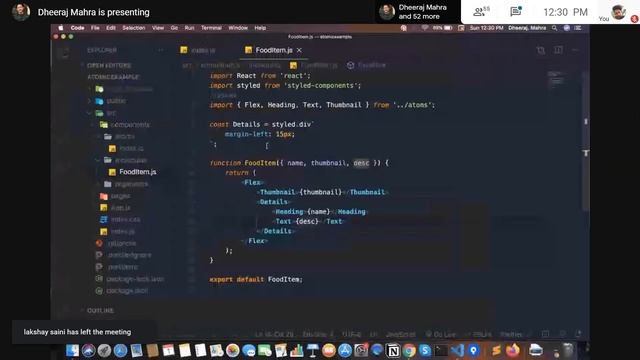
Task: Open the Finder icon in the Dock
Action: (72, 350)
